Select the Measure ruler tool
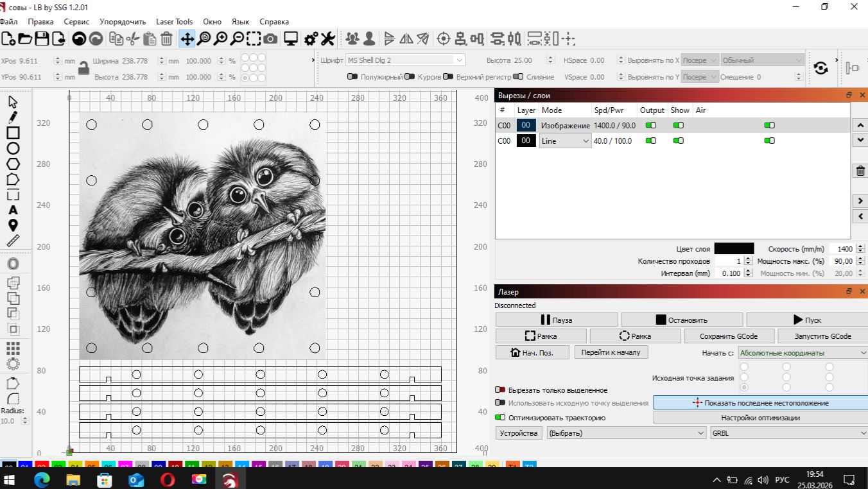The height and width of the screenshot is (489, 868). point(13,241)
